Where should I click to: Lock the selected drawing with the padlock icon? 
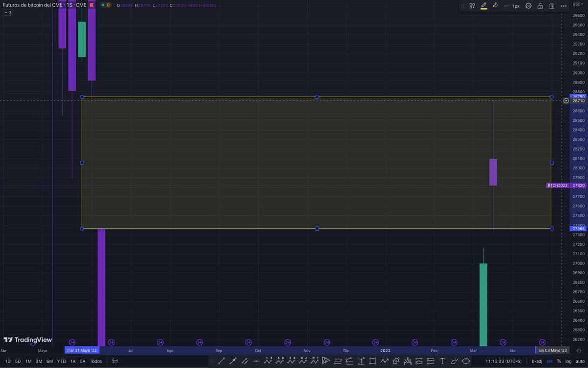(x=540, y=6)
